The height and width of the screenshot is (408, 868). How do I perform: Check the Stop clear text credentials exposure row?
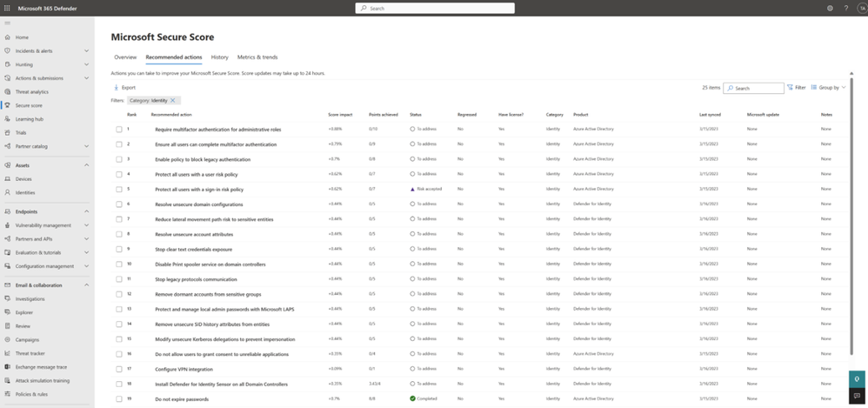pos(119,249)
